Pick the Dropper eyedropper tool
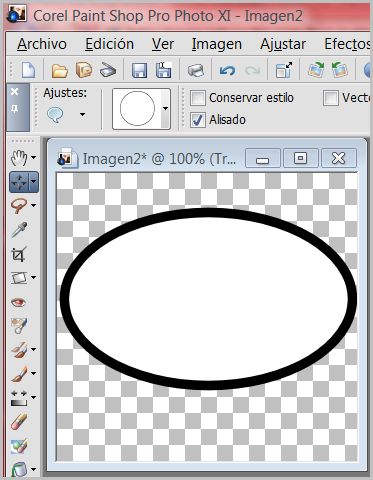 tap(19, 230)
